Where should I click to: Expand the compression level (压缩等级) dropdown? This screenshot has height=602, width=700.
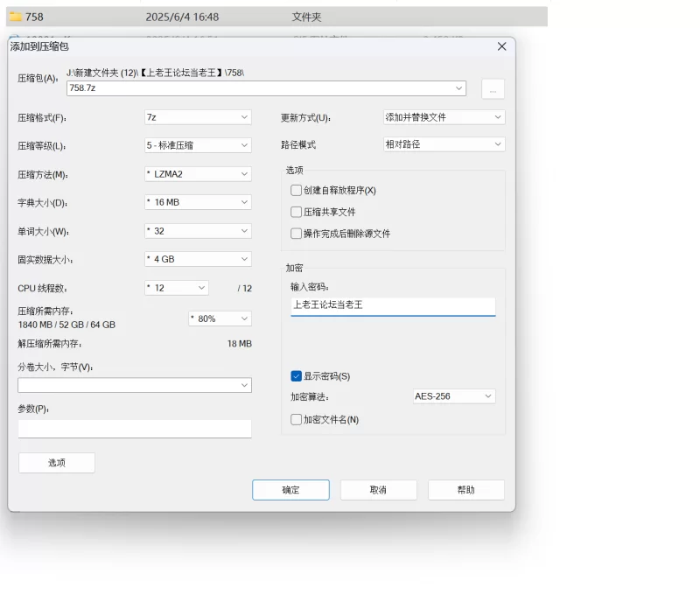(198, 145)
